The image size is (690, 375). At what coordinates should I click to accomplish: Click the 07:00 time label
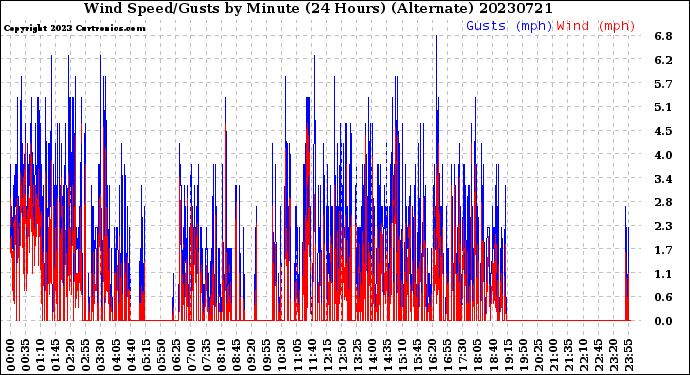pyautogui.click(x=191, y=355)
